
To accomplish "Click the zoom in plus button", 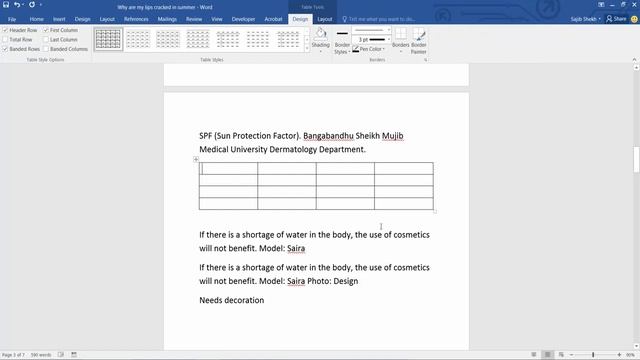I will pos(619,355).
